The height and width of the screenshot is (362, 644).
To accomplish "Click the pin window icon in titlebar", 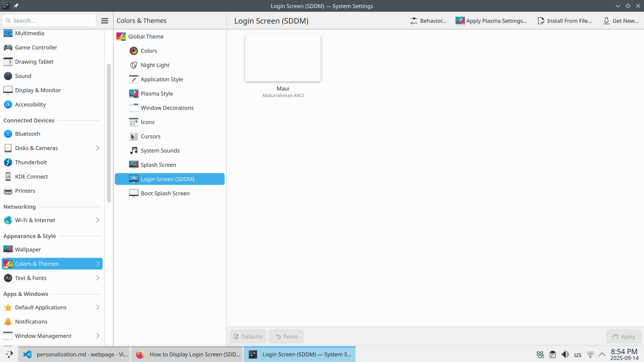I will coord(16,6).
